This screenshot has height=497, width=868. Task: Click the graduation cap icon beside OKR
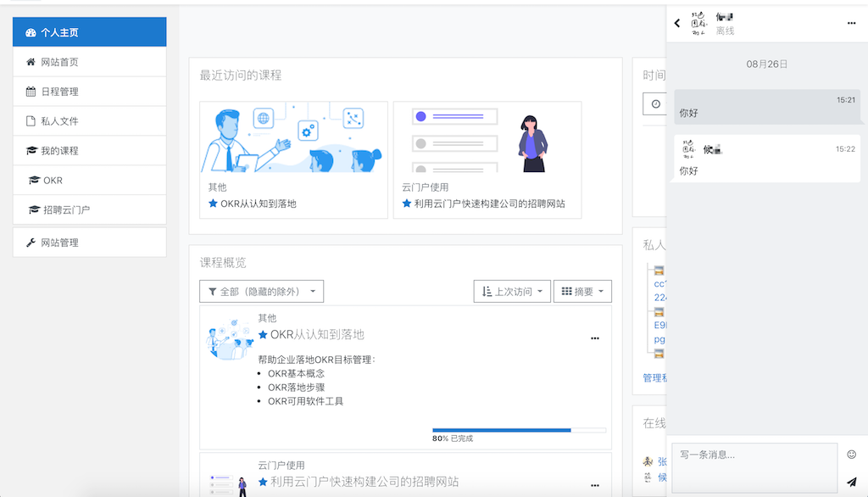click(34, 180)
